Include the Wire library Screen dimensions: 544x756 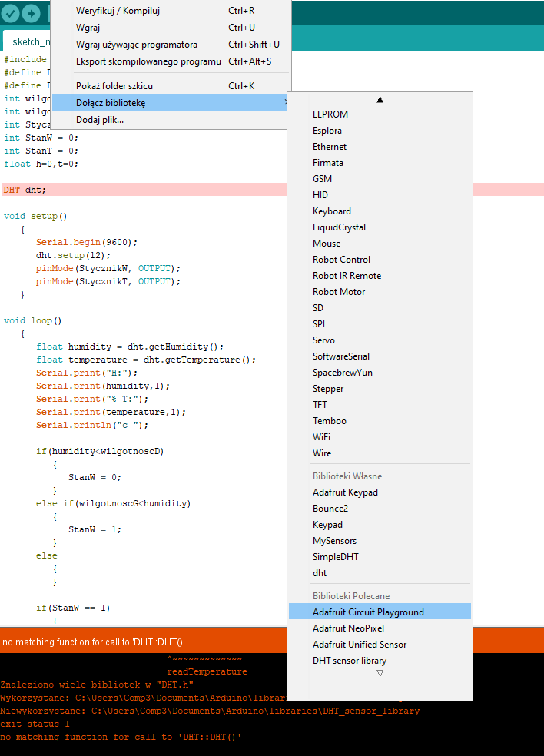(x=380, y=453)
